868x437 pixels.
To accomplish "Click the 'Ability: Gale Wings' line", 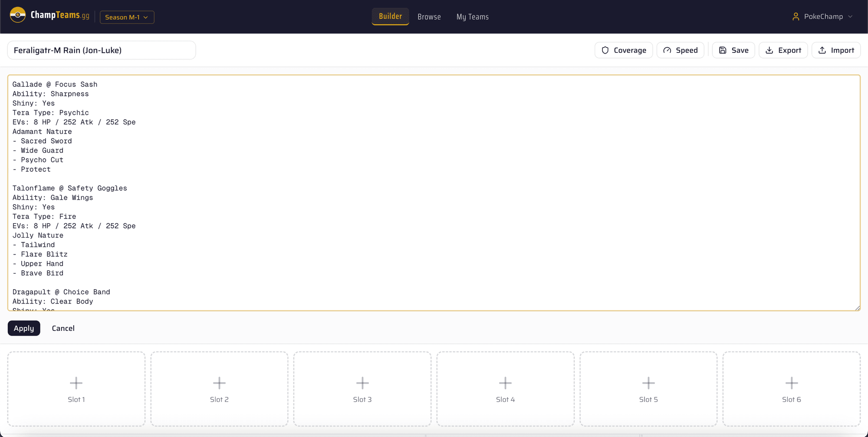I will [x=53, y=198].
